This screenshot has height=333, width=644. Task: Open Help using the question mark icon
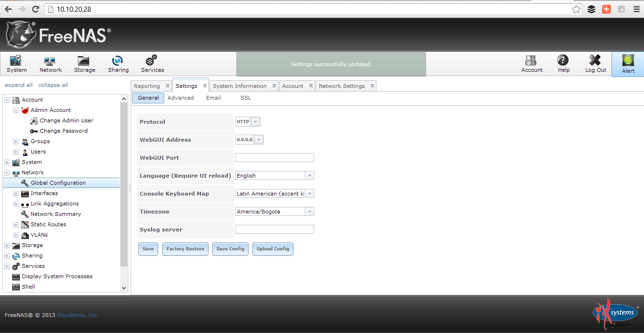[563, 64]
